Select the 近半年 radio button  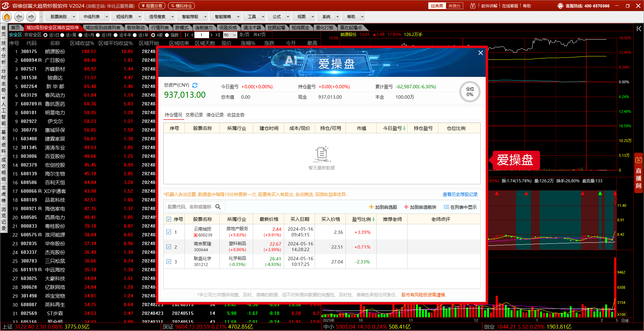tap(115, 35)
